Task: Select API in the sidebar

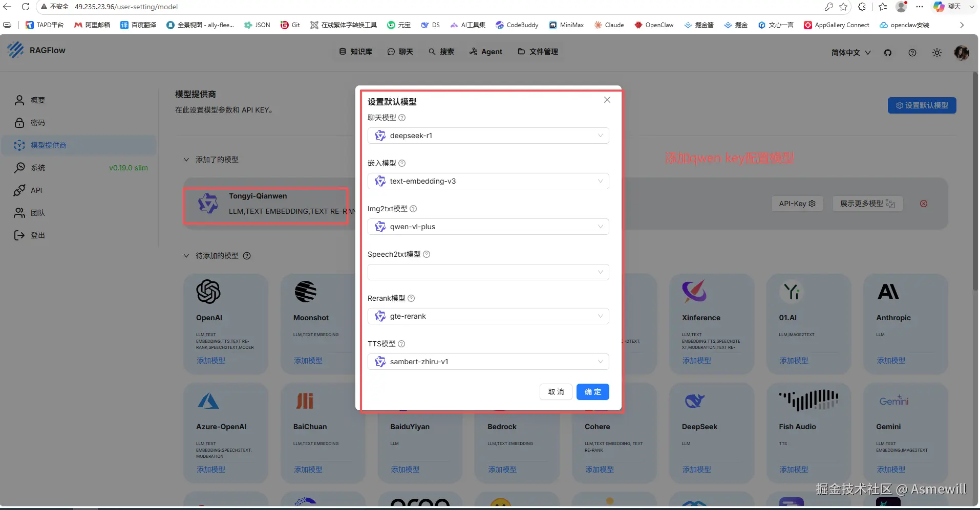Action: click(x=79, y=190)
